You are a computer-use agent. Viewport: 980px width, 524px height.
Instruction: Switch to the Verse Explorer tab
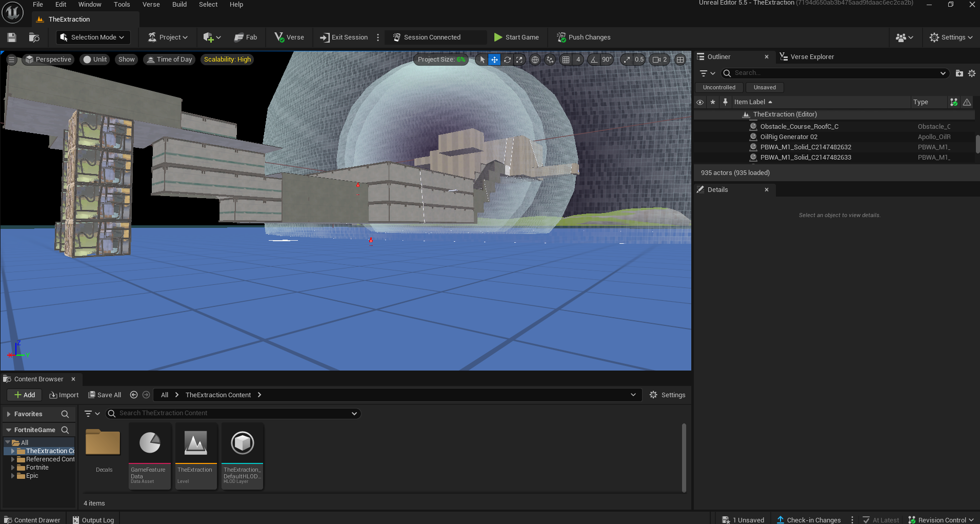click(x=811, y=56)
